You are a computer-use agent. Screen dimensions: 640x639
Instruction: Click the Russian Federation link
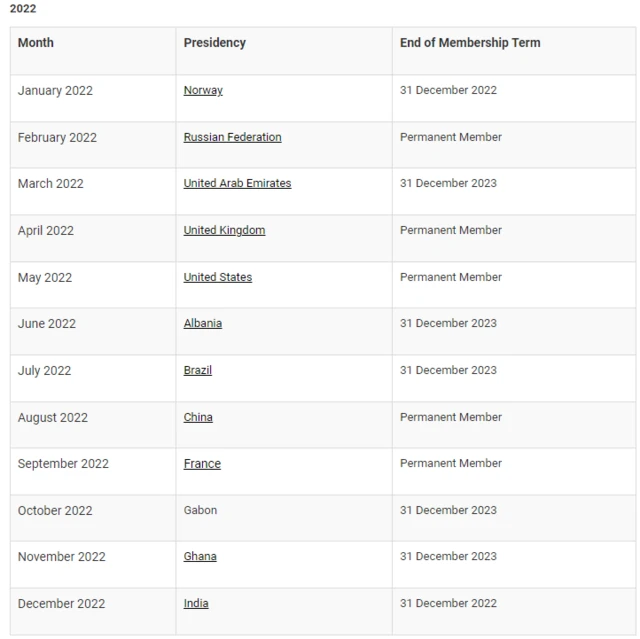232,137
